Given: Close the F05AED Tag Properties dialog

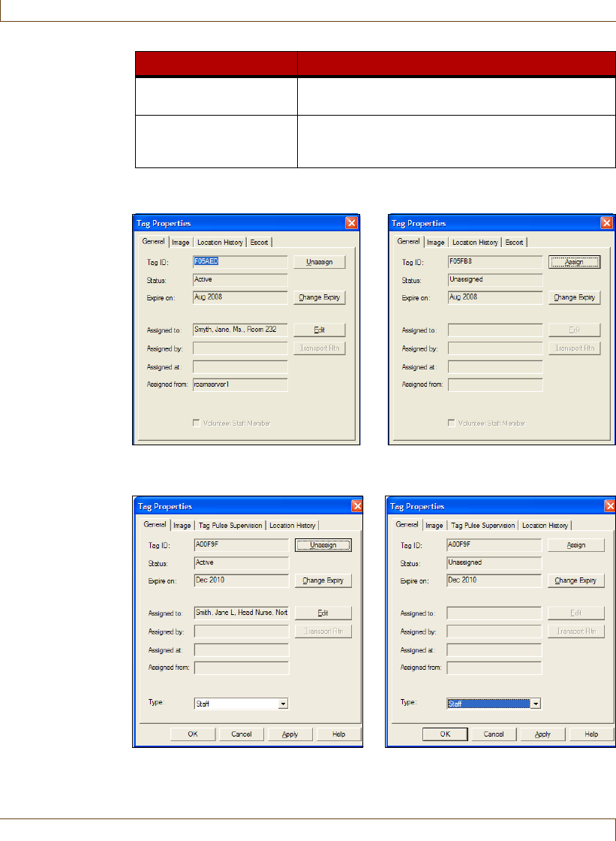Looking at the screenshot, I should tap(351, 223).
